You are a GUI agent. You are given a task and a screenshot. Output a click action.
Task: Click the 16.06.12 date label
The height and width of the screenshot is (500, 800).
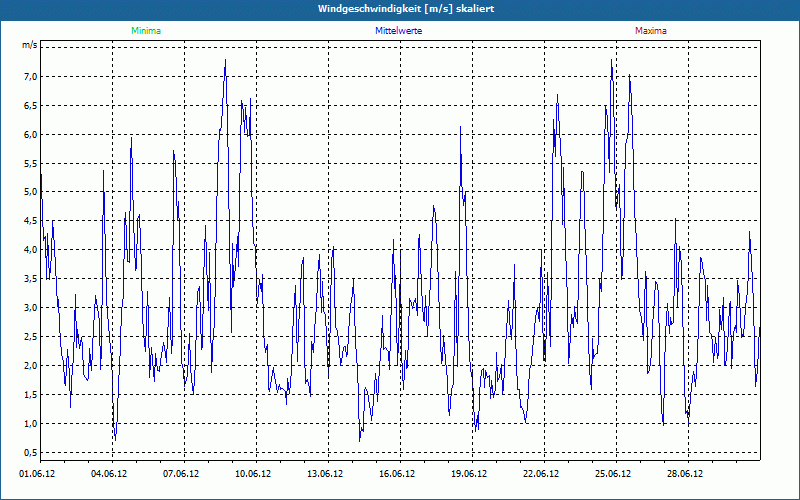point(397,474)
